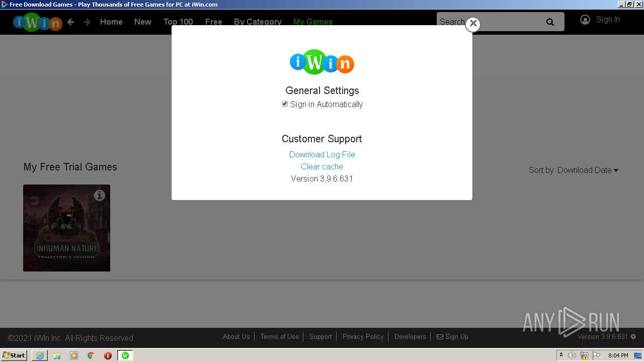
Task: Open the Free games menu item
Action: [x=214, y=22]
